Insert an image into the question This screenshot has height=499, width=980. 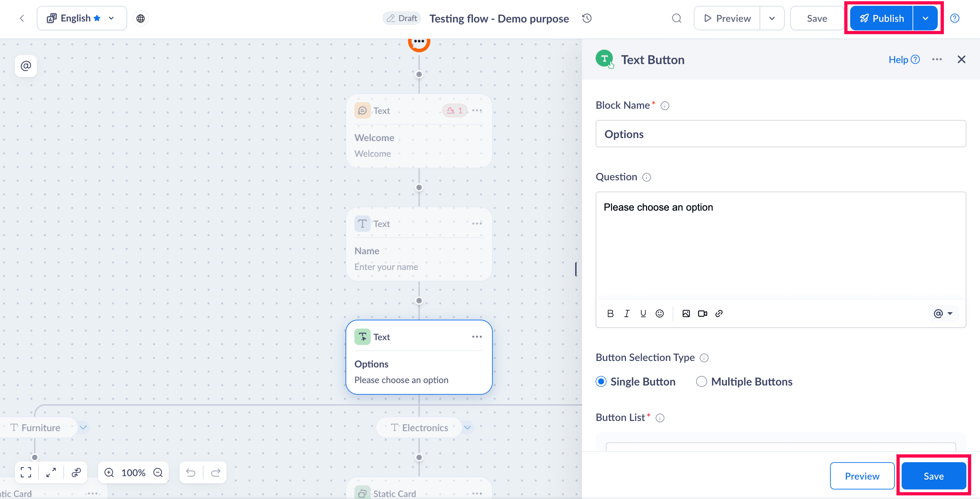[x=686, y=313]
